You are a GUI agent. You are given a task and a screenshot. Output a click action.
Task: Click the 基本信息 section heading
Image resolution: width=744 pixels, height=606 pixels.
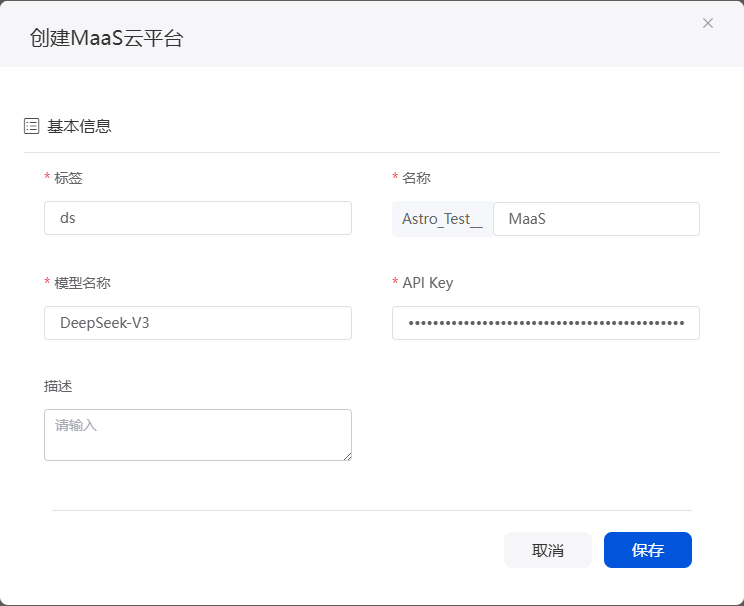click(x=79, y=126)
